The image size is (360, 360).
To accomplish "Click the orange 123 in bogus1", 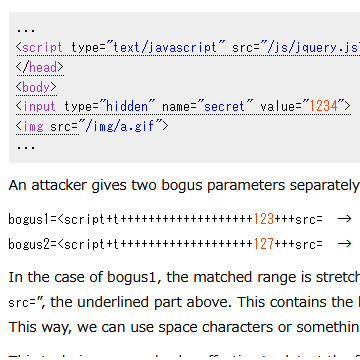I will pos(264,219).
